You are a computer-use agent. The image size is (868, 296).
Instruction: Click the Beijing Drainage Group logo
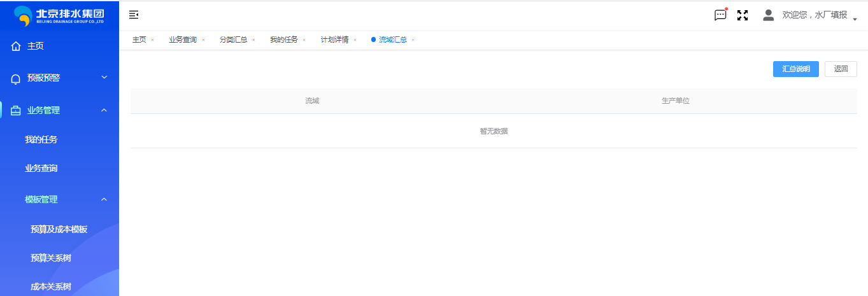59,15
